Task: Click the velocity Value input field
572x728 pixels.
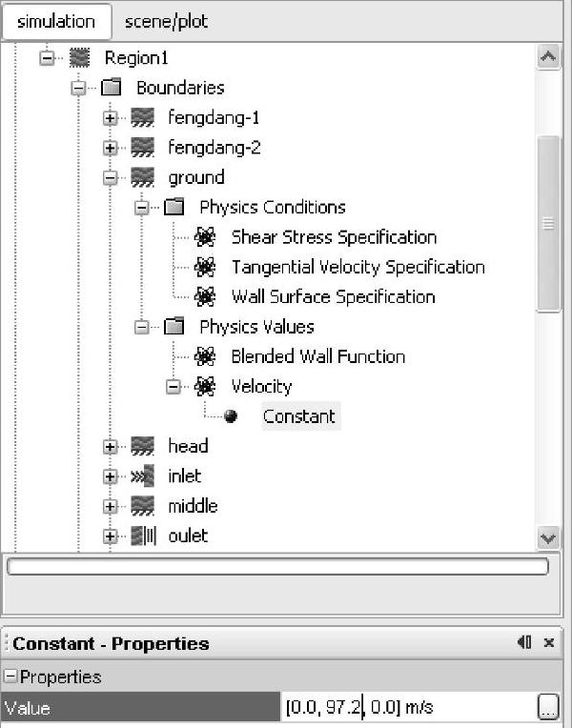Action: (408, 707)
